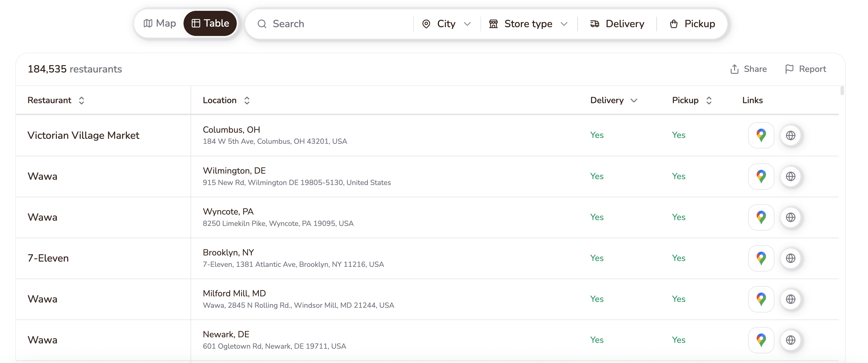Open website globe icon for Wilmington Wawa
868x363 pixels.
point(791,176)
